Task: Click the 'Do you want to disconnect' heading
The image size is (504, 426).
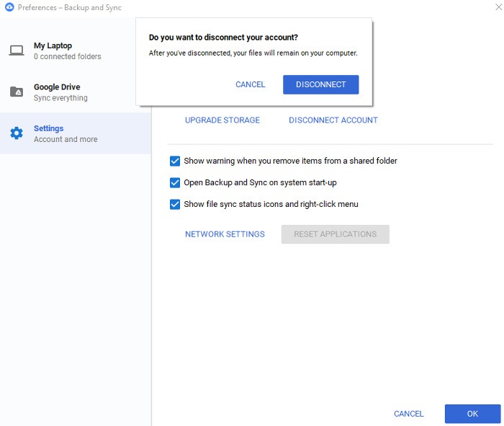Action: coord(223,37)
